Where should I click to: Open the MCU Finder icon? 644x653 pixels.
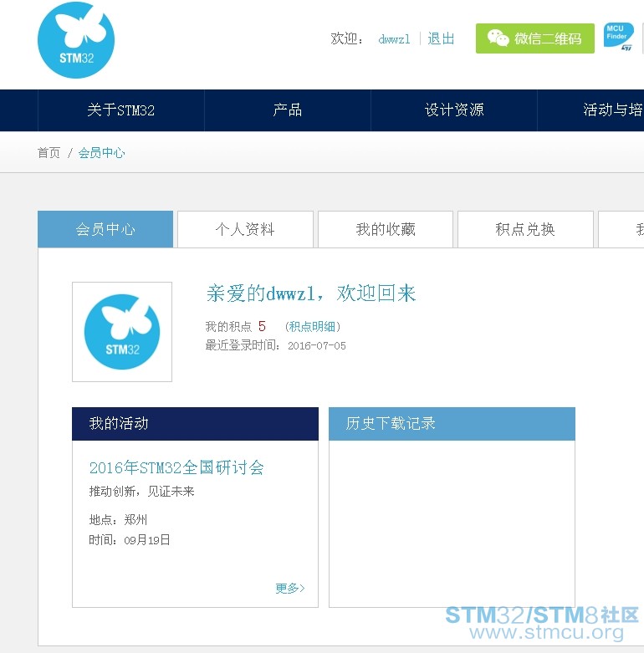click(x=619, y=37)
